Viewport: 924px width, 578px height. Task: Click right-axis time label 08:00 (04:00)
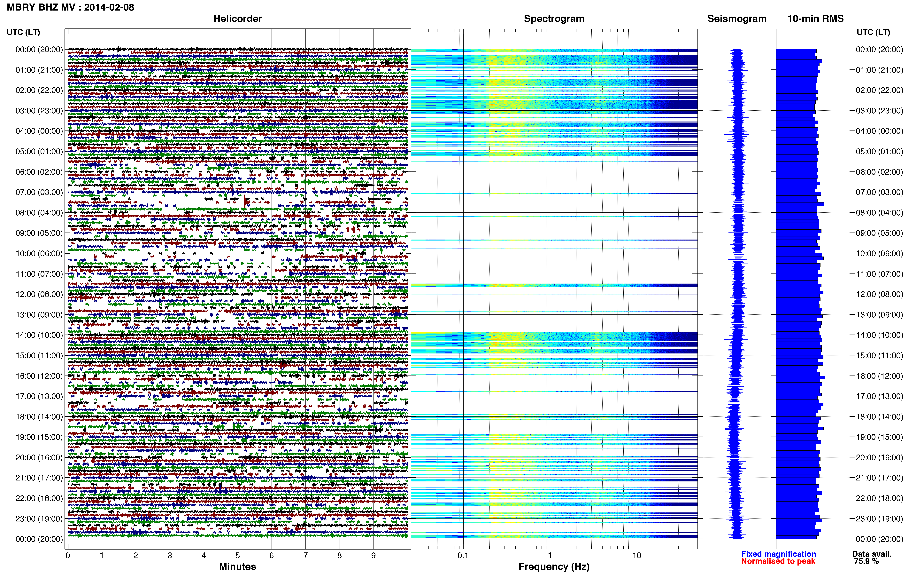point(879,213)
